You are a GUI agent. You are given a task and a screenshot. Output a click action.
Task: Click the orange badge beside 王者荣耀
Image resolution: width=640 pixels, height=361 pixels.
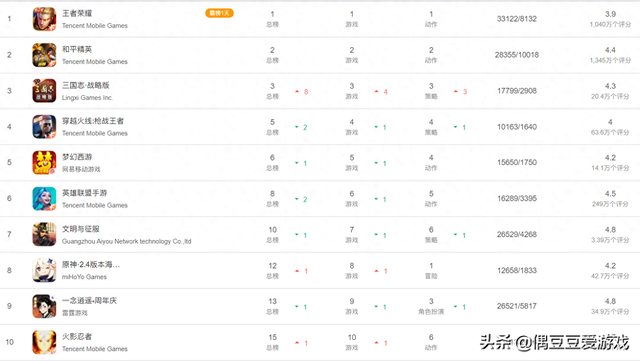click(x=219, y=13)
